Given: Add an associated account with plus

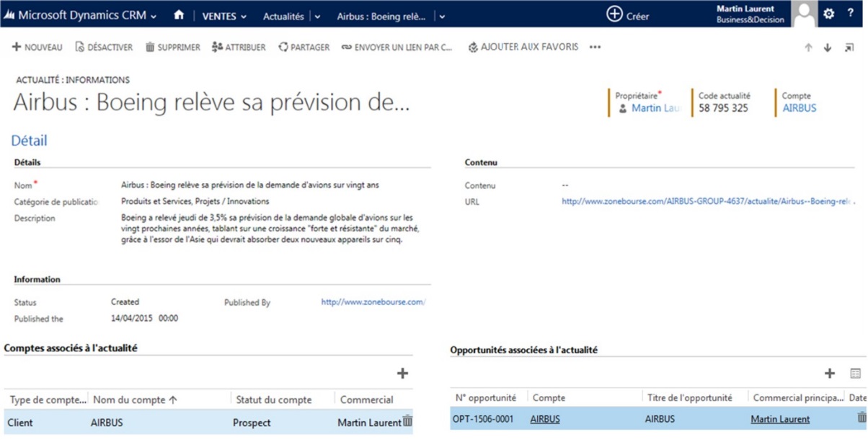Looking at the screenshot, I should (x=402, y=373).
